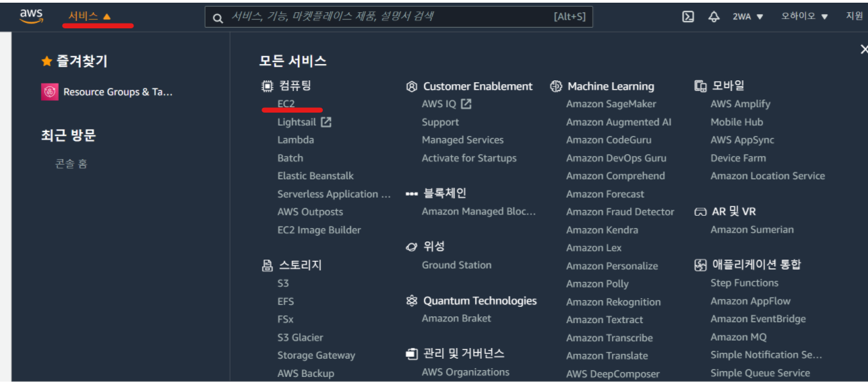
Task: Open Amazon Managed Blockchain
Action: tap(479, 211)
